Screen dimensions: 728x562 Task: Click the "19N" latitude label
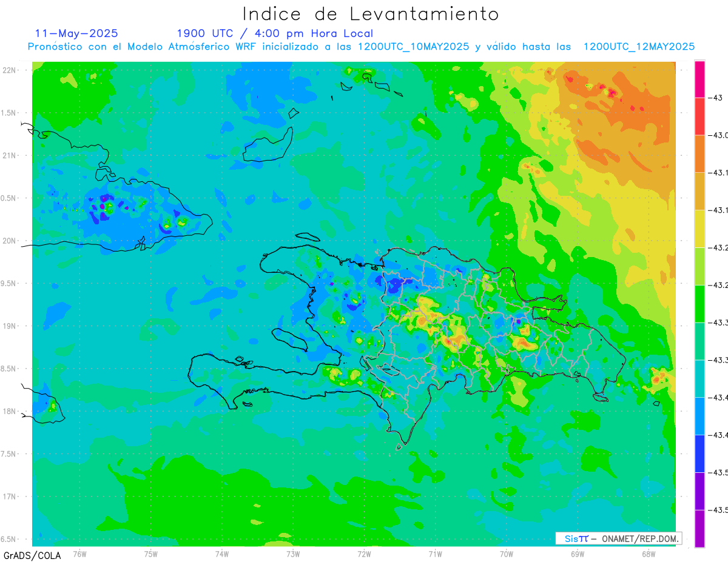click(10, 326)
